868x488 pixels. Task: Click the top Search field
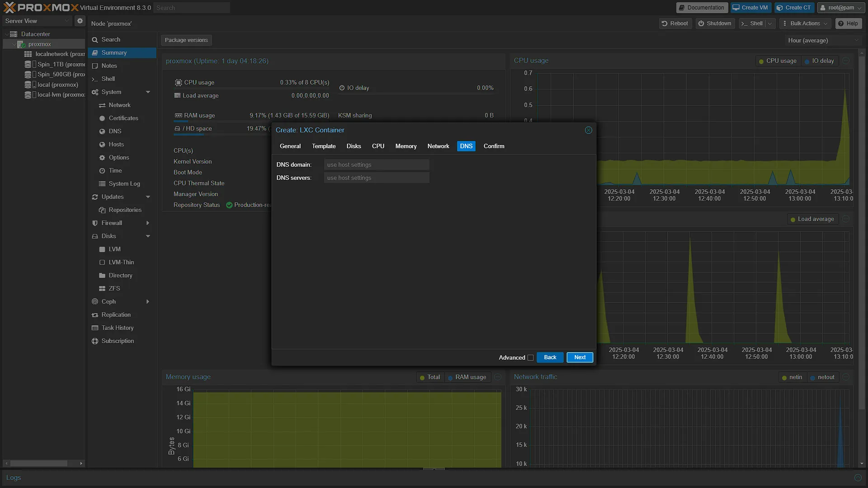(192, 8)
